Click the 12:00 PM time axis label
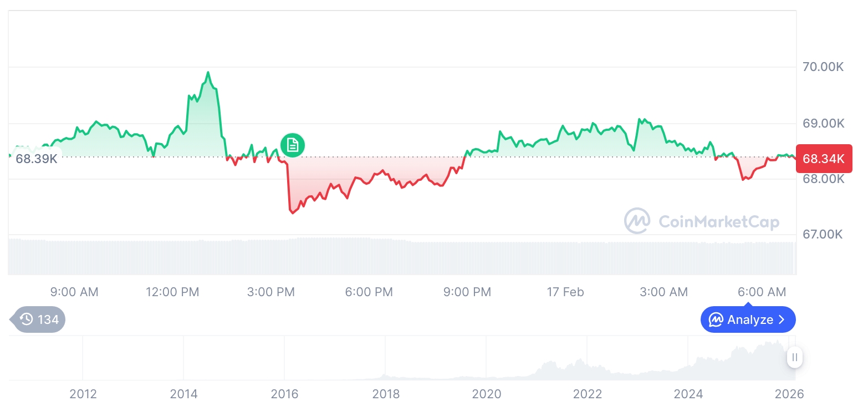The height and width of the screenshot is (406, 868). click(x=172, y=292)
